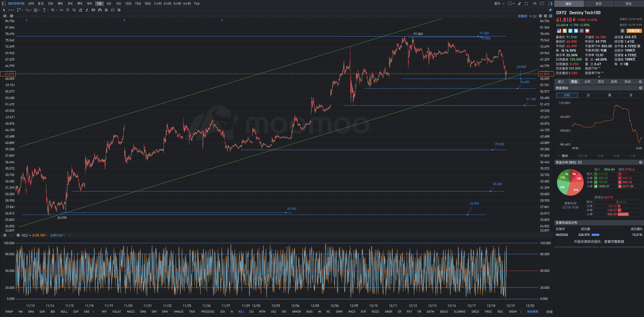Set a price alert with bell icon

click(x=622, y=31)
